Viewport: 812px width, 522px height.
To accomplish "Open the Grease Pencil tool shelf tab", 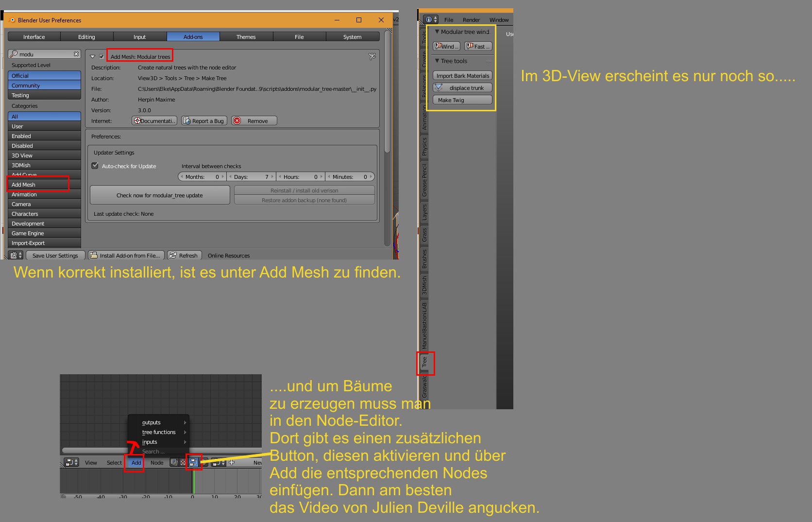I will tap(424, 180).
